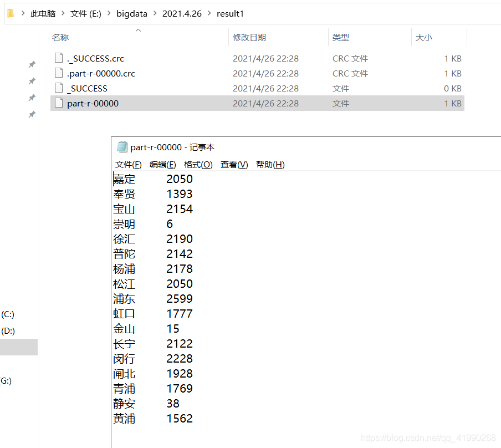Viewport: 501px width, 448px height.
Task: Click the Notepad title bar part-r-00000 - 记事本
Action: coord(172,147)
